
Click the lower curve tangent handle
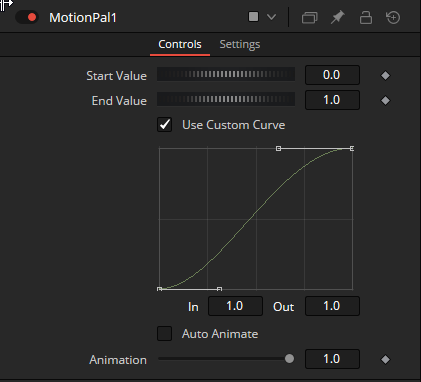coord(219,289)
